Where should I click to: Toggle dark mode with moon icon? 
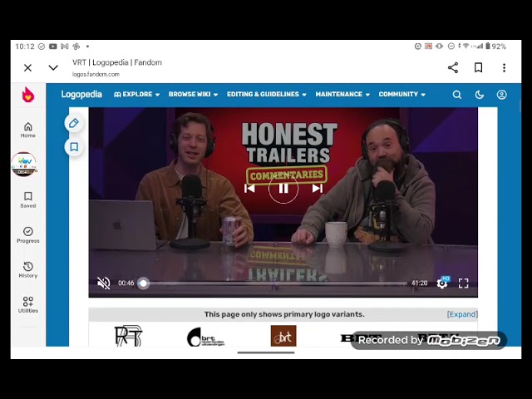point(479,95)
